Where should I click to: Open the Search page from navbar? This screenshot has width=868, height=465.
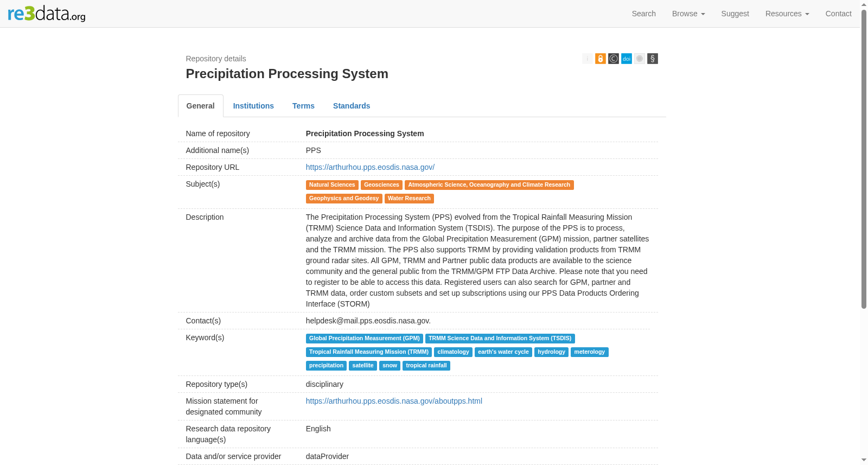(x=643, y=14)
